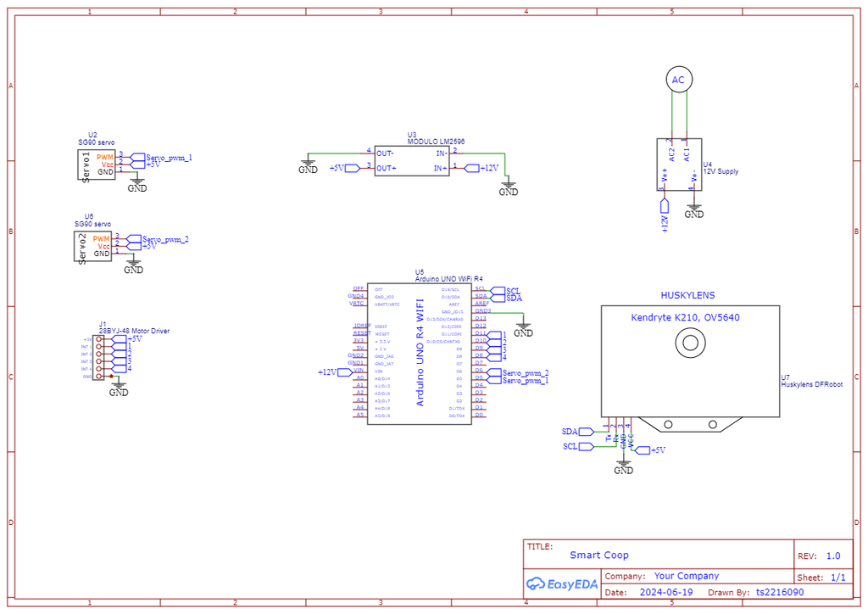Click the "MODULO LM2596" label
The height and width of the screenshot is (614, 868).
click(437, 142)
